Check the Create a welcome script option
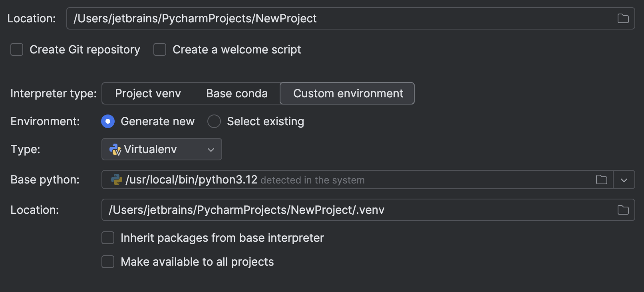The width and height of the screenshot is (644, 292). click(x=160, y=49)
